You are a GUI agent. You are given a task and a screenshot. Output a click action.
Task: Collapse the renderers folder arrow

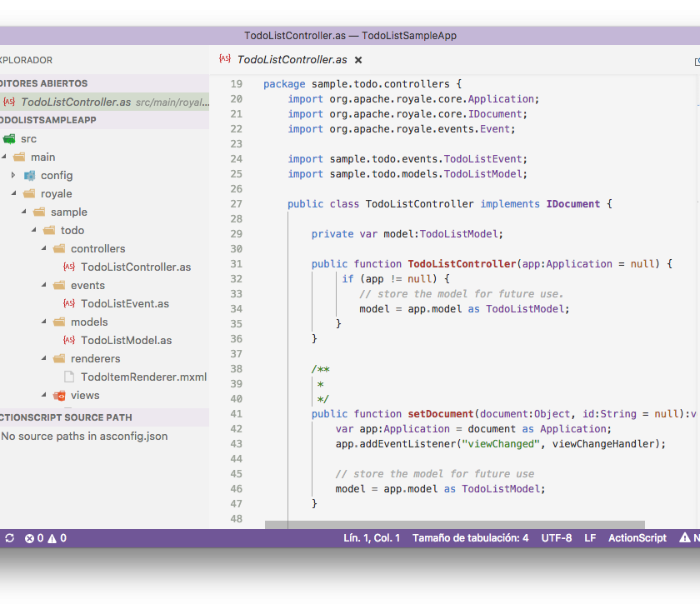coord(43,359)
